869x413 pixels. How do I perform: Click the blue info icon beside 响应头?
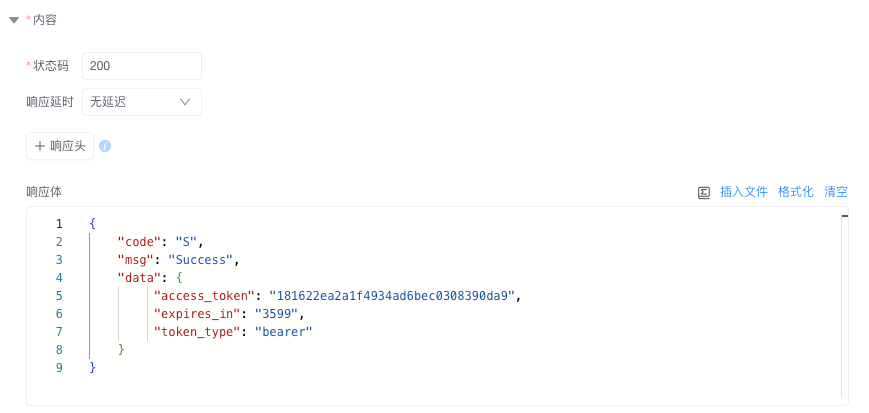[x=105, y=146]
